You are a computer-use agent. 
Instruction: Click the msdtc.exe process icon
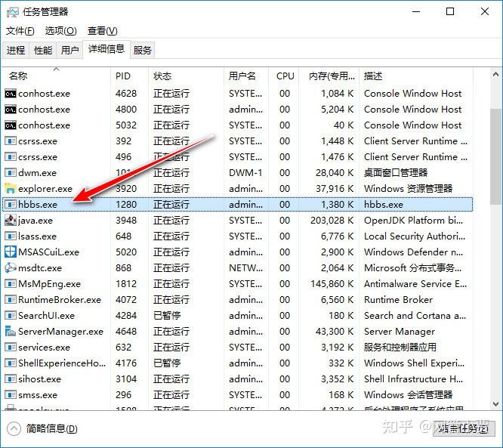[11, 267]
